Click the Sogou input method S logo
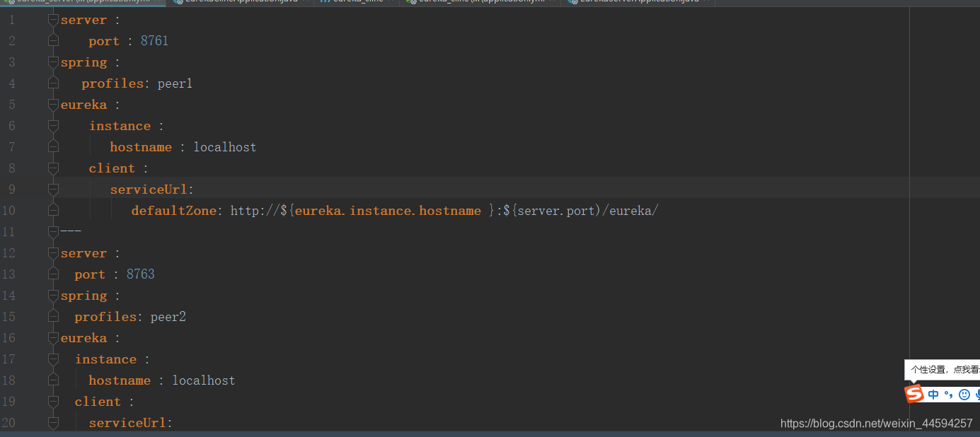This screenshot has height=437, width=980. (915, 394)
